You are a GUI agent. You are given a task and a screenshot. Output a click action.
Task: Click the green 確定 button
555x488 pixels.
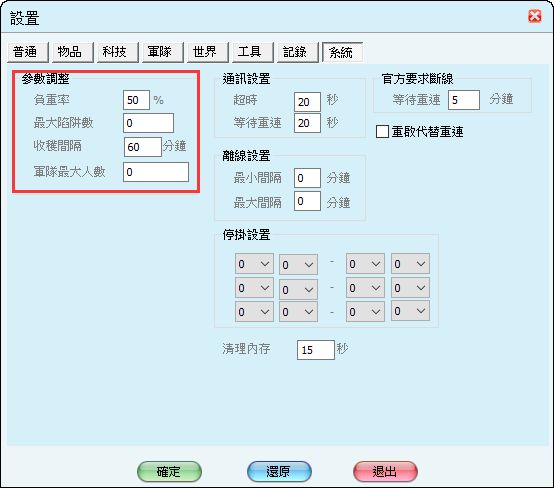[x=169, y=471]
